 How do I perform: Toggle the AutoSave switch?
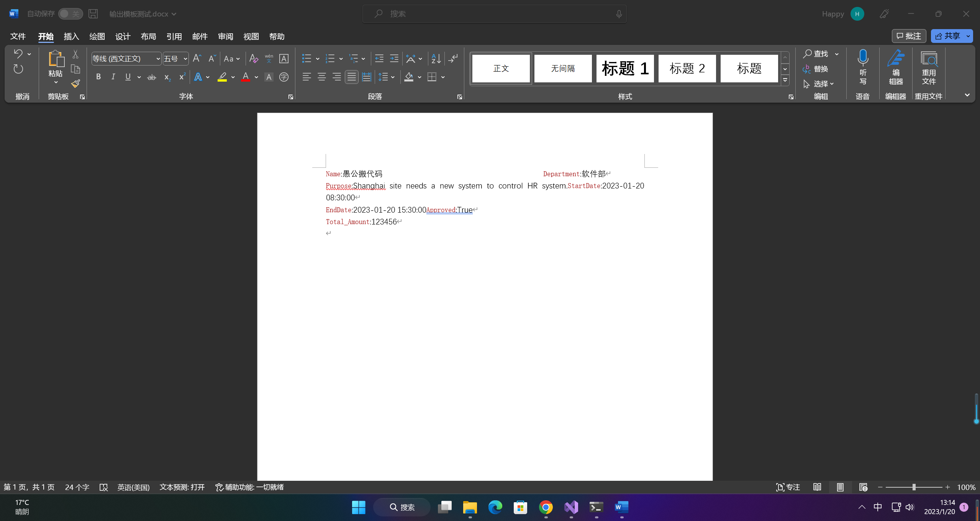(70, 14)
